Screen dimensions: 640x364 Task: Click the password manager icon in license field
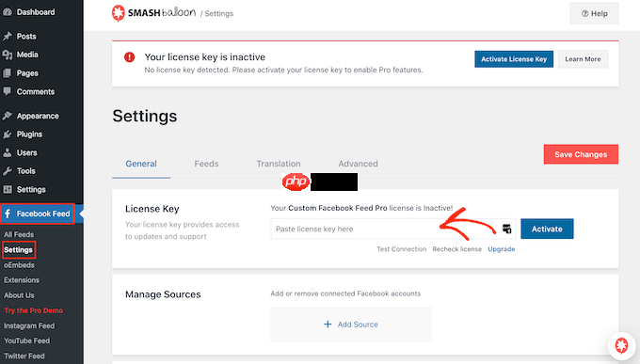506,229
